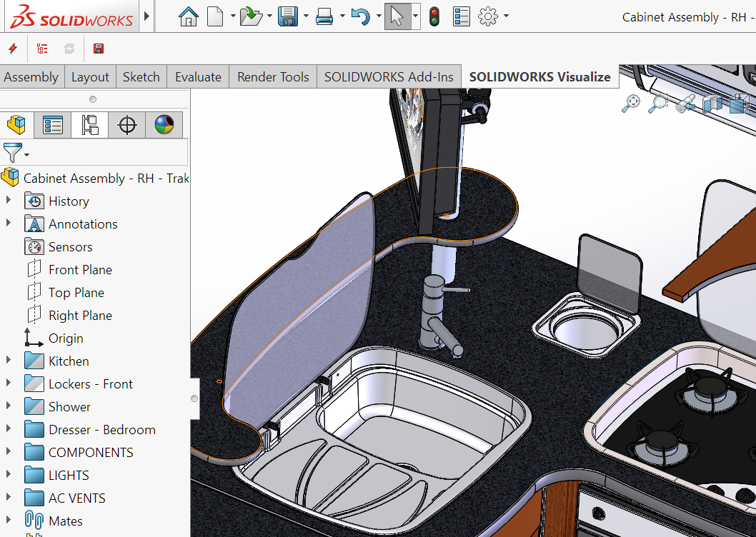Select the Front Plane in tree
Image resolution: width=756 pixels, height=537 pixels.
[80, 269]
